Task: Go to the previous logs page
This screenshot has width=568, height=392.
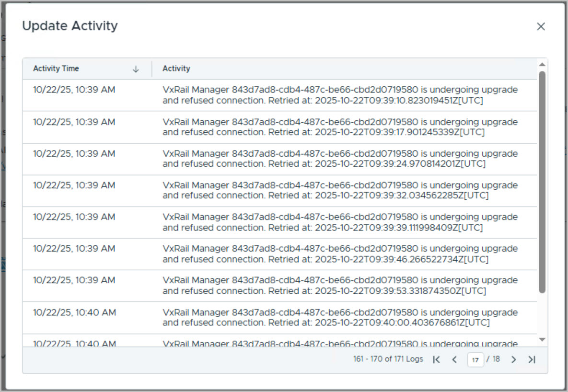Action: [454, 359]
